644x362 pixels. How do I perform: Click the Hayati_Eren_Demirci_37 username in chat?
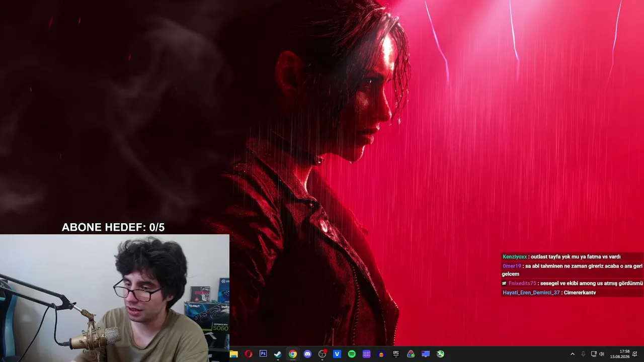[531, 293]
